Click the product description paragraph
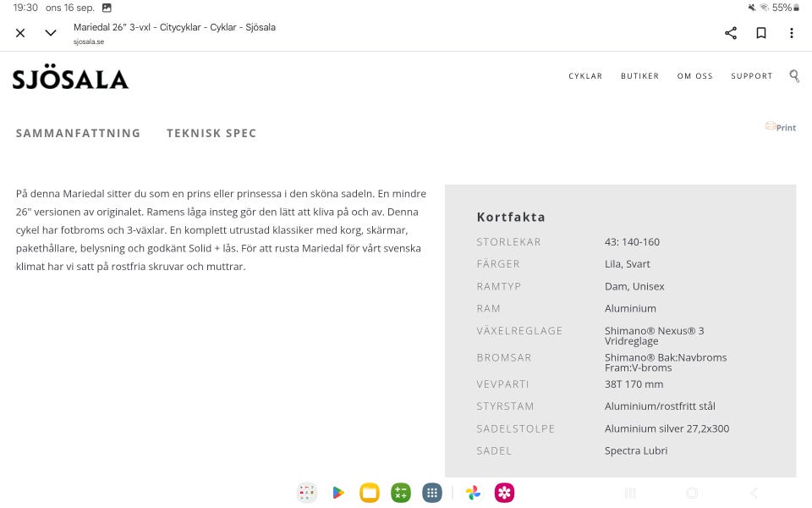 221,230
